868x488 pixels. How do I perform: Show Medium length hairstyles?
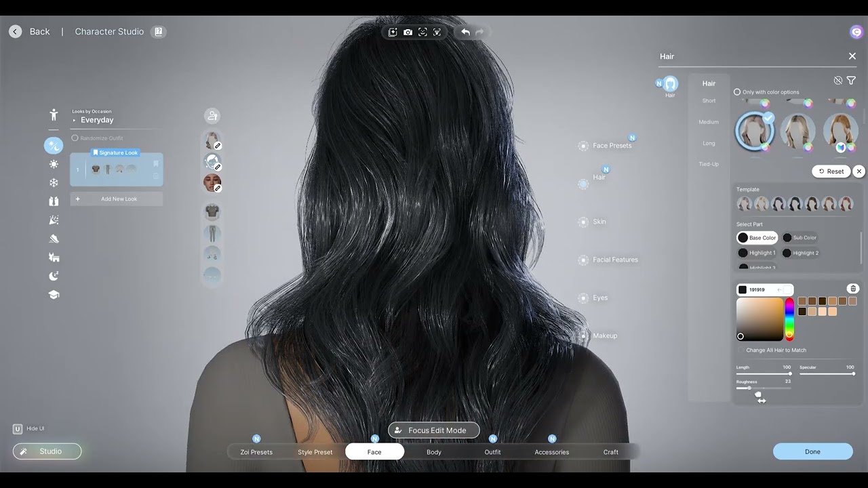click(x=709, y=122)
